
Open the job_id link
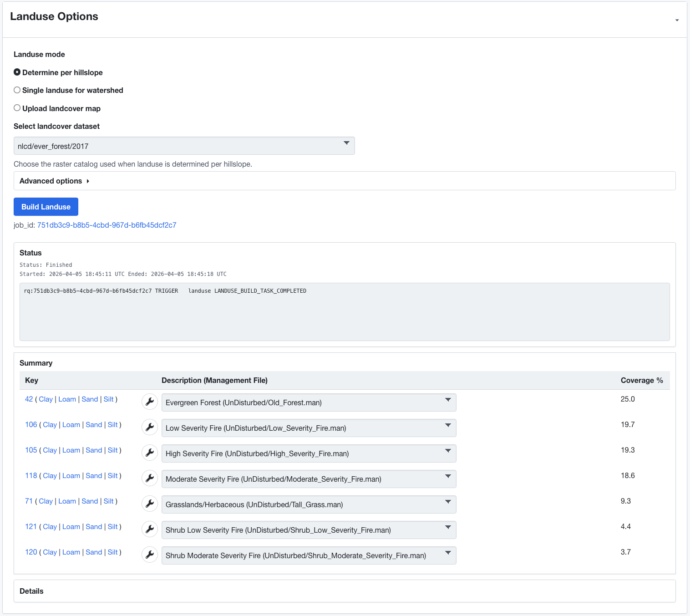pyautogui.click(x=107, y=225)
